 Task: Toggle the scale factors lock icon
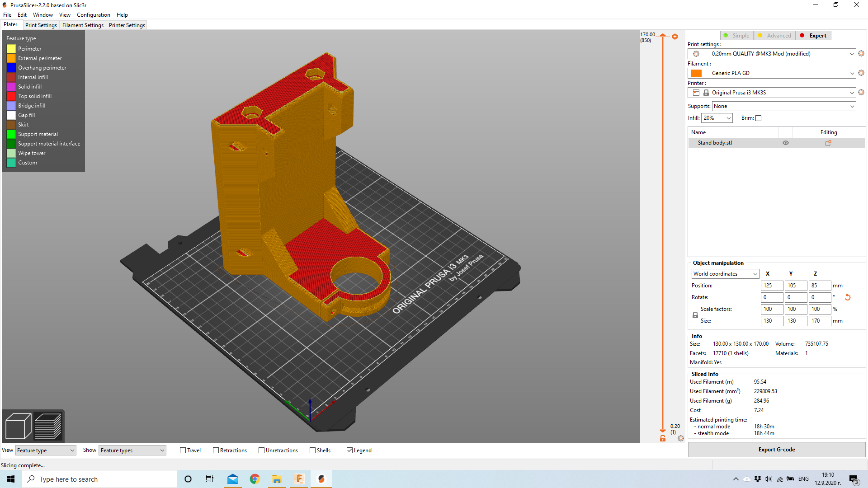tap(695, 315)
